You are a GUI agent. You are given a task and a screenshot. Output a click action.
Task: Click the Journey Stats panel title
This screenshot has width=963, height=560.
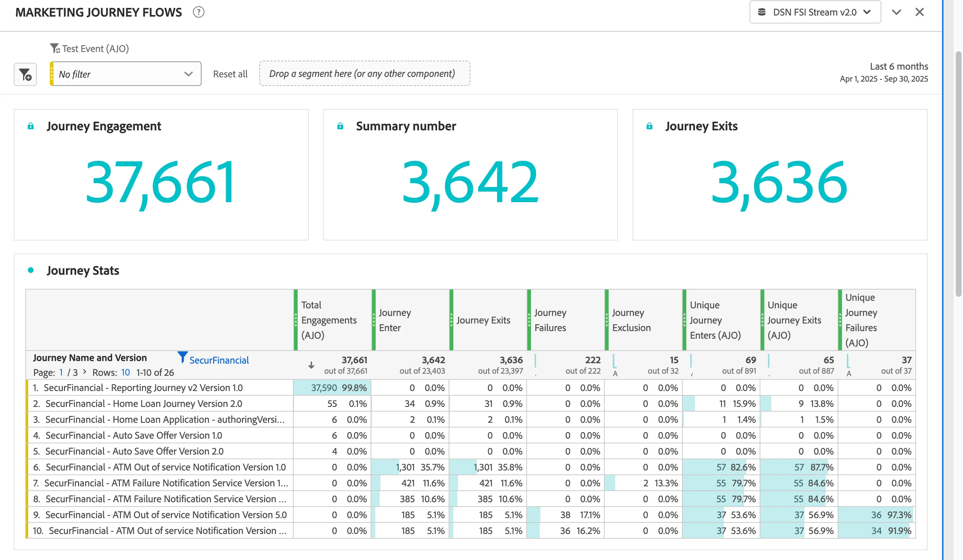83,270
